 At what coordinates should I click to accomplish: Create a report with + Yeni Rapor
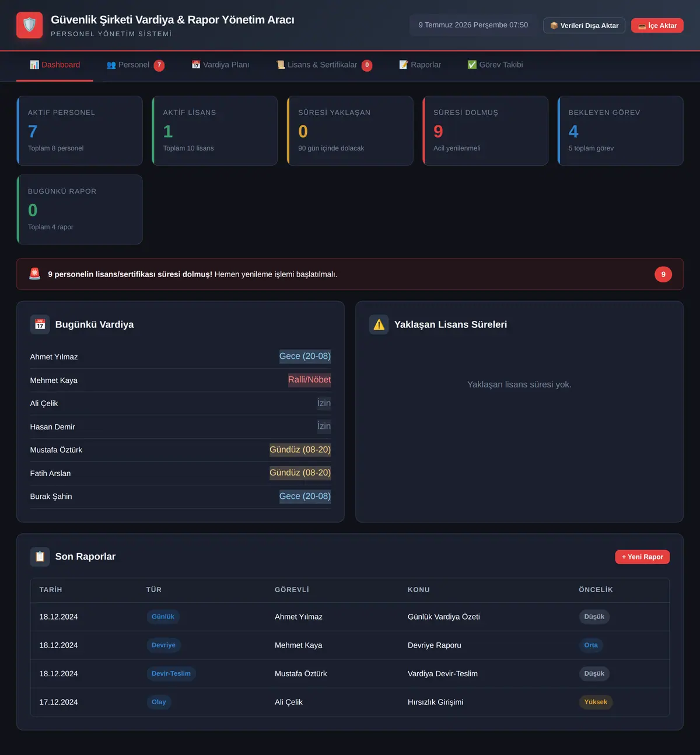642,557
